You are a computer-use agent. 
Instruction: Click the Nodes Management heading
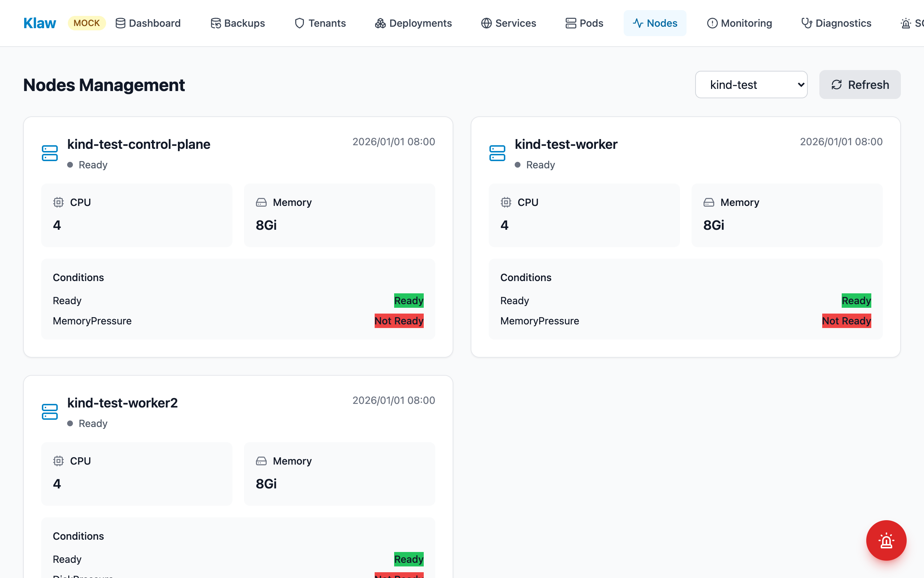click(x=104, y=85)
